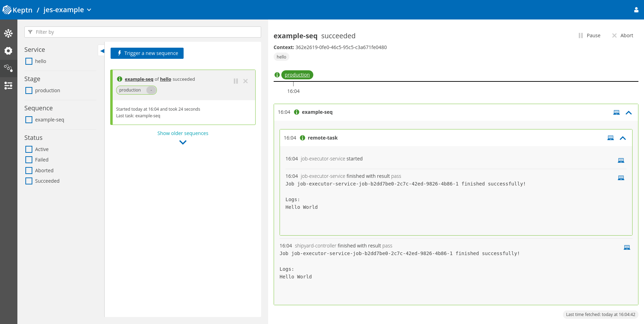Click the context ID text
Screen dimensions: 644x324
pos(341,47)
